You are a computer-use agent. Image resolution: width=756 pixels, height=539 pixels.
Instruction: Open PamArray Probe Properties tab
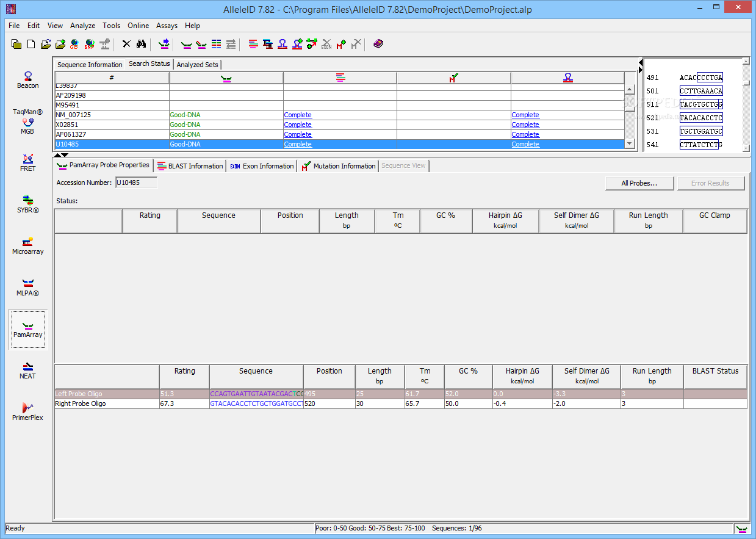click(103, 165)
